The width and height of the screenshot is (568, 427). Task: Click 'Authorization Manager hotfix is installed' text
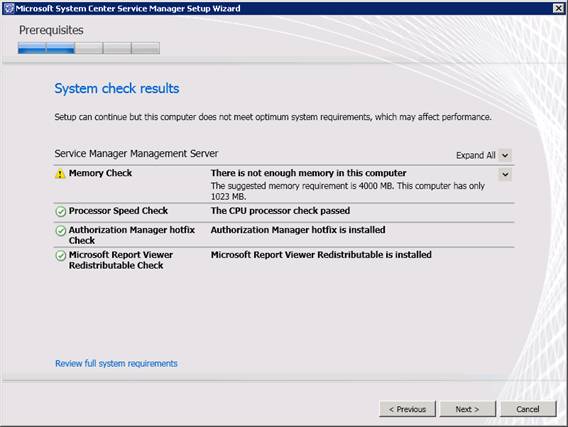coord(298,230)
